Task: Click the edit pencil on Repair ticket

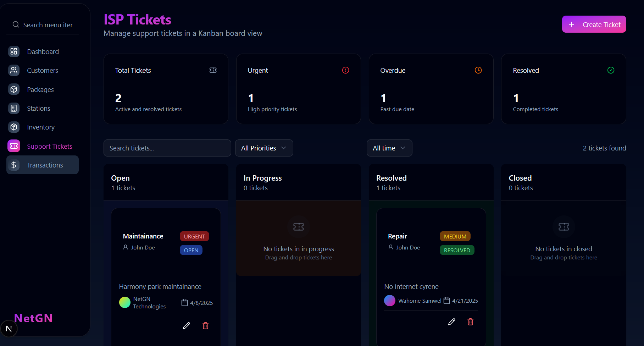Action: click(451, 322)
